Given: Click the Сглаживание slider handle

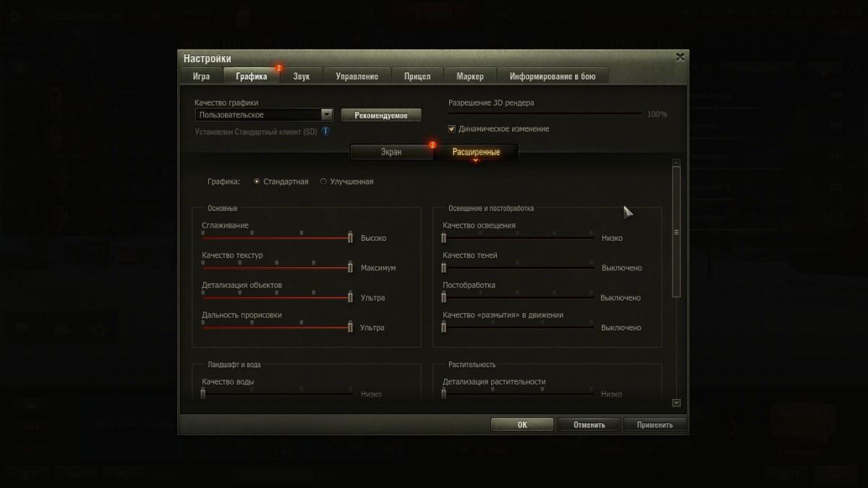Looking at the screenshot, I should point(350,237).
